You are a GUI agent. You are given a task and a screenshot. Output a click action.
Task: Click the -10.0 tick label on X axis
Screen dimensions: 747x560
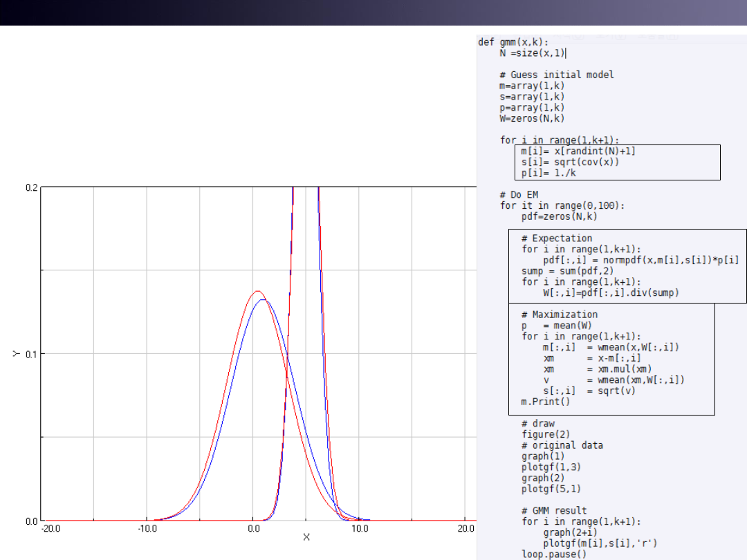146,529
